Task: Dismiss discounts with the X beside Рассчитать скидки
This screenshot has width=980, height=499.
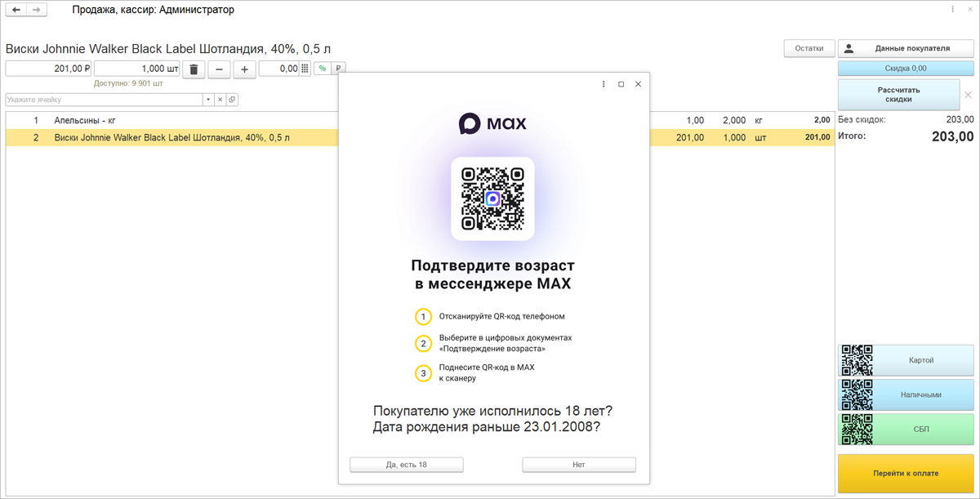Action: (x=968, y=95)
